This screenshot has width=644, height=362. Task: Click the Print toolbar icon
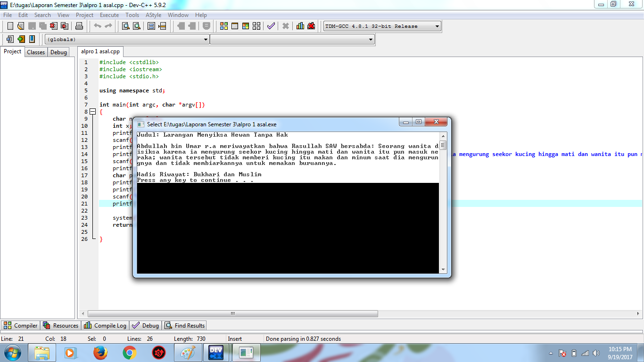(79, 26)
